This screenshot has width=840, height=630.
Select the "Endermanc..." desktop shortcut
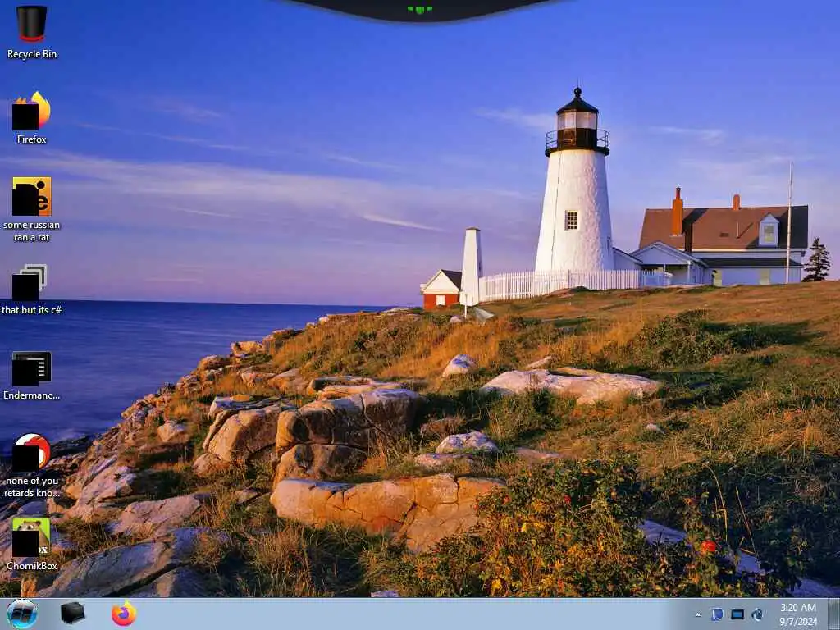click(32, 376)
